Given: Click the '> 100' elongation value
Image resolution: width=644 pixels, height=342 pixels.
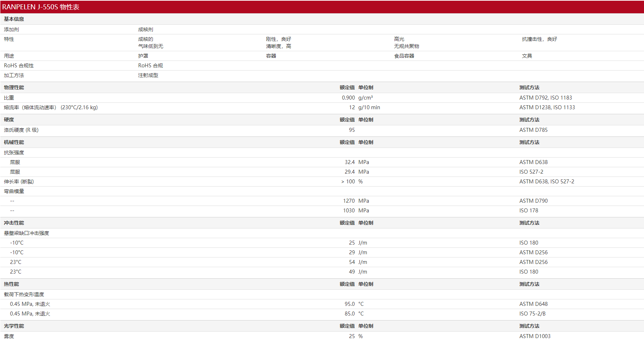Looking at the screenshot, I should (x=348, y=182).
